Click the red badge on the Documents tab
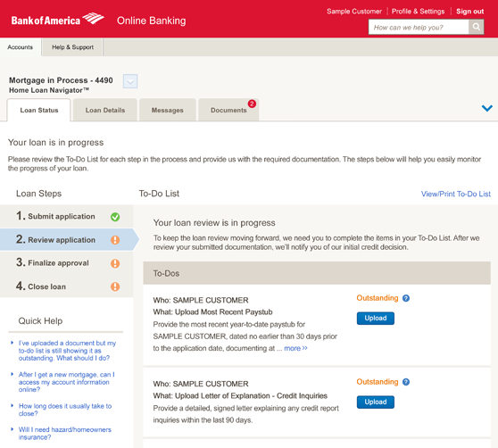 click(x=252, y=104)
